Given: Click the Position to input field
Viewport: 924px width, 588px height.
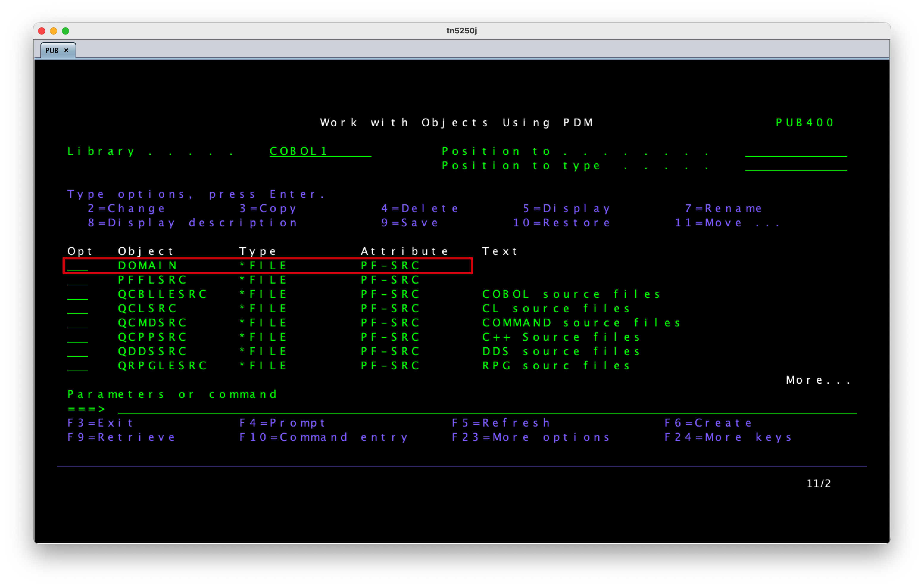Looking at the screenshot, I should (796, 151).
